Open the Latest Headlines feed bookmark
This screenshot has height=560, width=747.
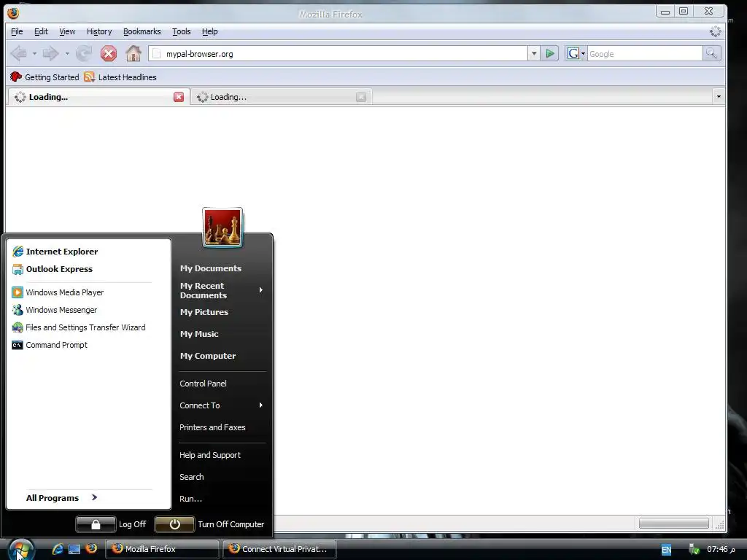click(120, 77)
